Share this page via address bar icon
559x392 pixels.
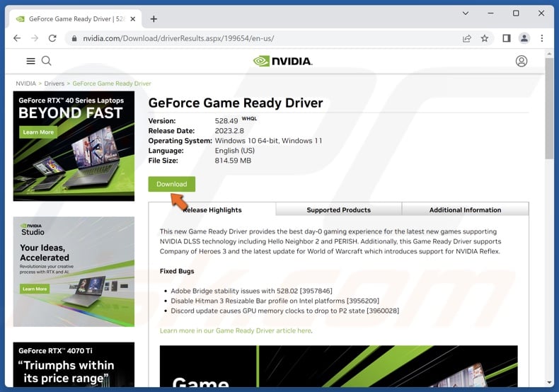coord(467,38)
